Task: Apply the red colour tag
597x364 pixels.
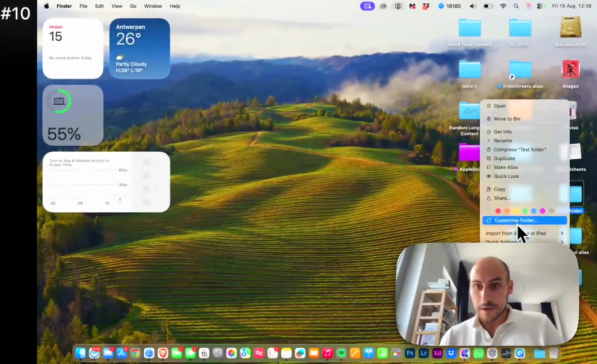Action: click(498, 211)
